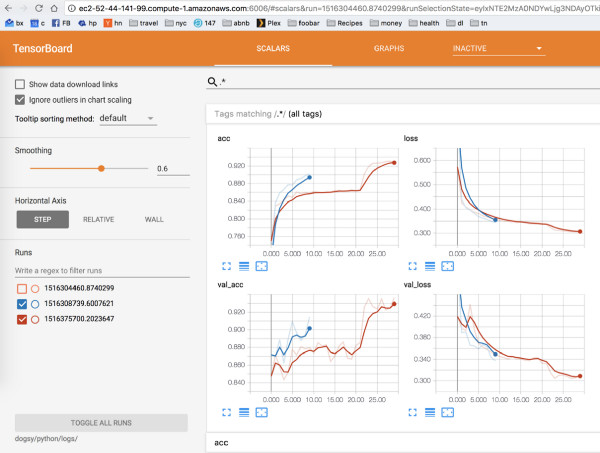600x453 pixels.
Task: Click the Smoothing slider handle
Action: pos(101,169)
